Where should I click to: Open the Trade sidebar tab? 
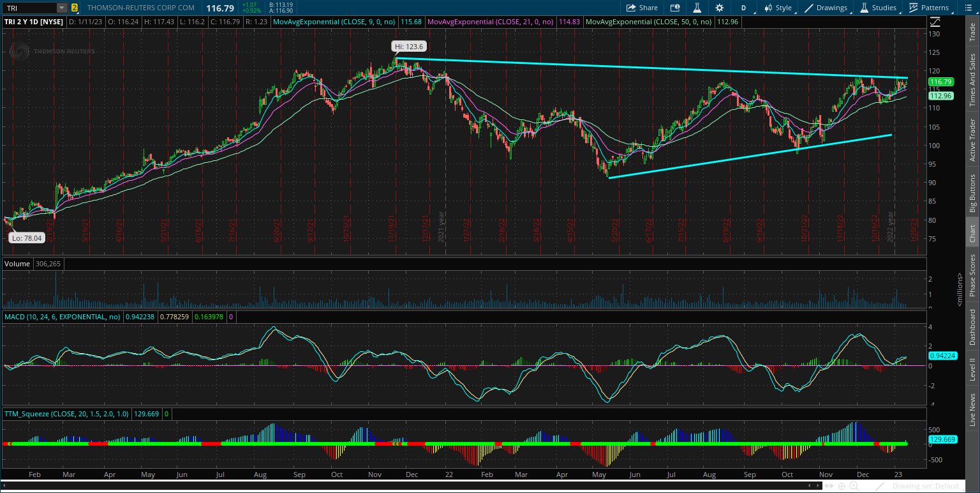[x=972, y=32]
